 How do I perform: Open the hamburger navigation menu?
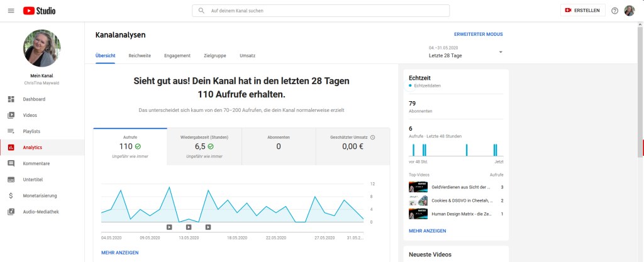(11, 11)
